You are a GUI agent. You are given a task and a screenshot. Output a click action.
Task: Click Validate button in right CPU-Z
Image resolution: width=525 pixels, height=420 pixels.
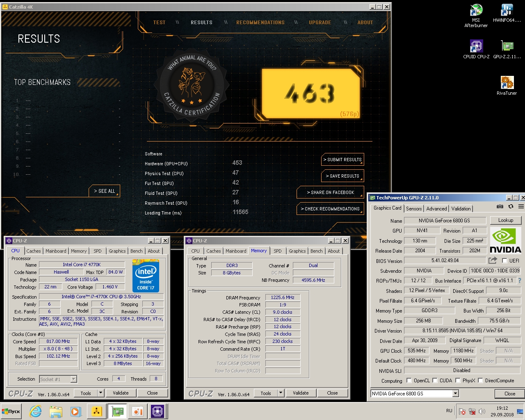pos(301,393)
